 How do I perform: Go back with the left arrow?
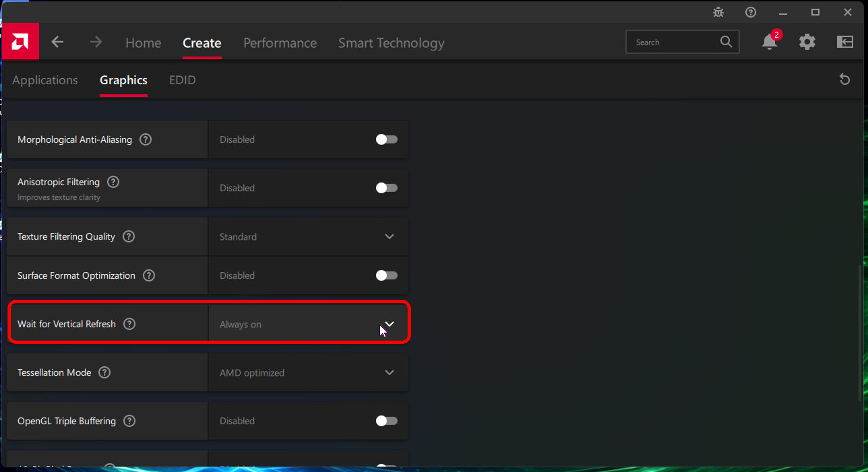[x=58, y=42]
